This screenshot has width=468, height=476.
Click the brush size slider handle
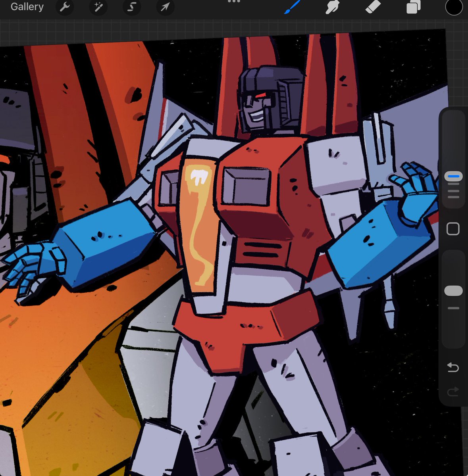(x=453, y=176)
